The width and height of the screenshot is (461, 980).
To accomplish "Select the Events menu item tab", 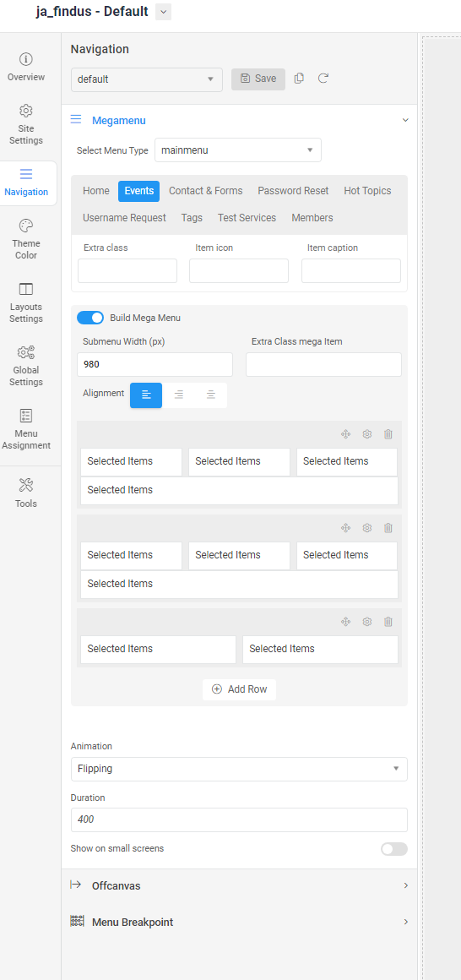I will [x=138, y=191].
